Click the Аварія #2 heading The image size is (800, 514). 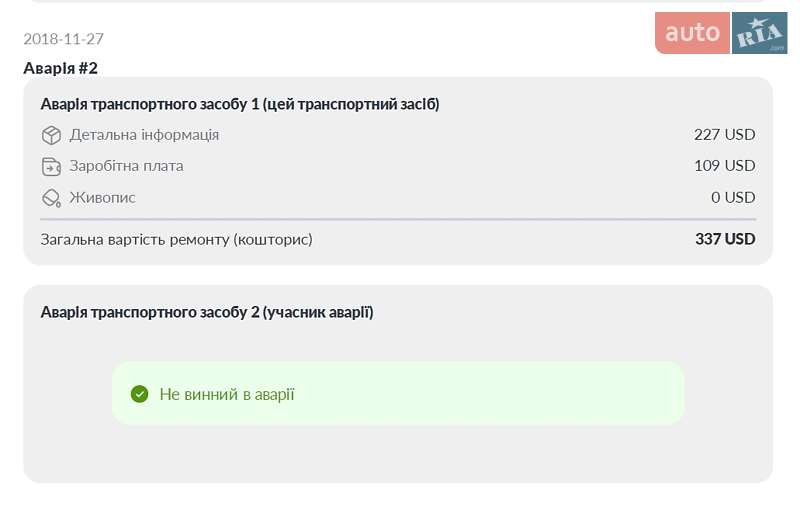point(61,68)
